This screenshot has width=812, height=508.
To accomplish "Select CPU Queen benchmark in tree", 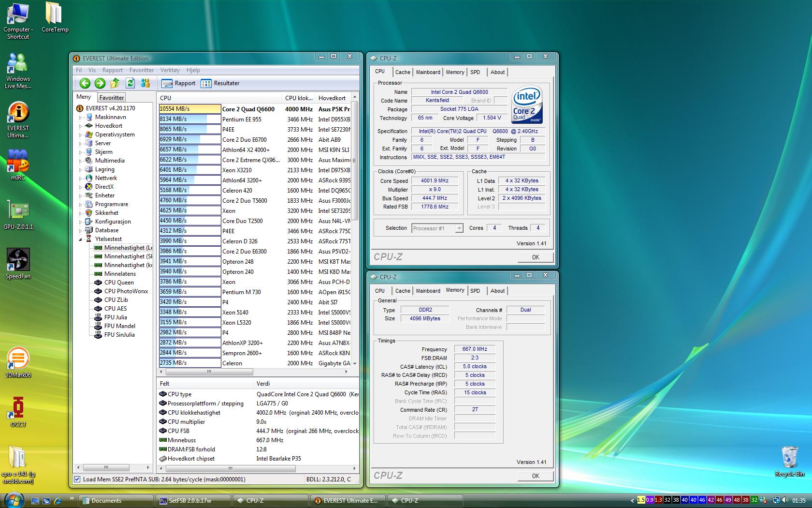I will click(119, 283).
